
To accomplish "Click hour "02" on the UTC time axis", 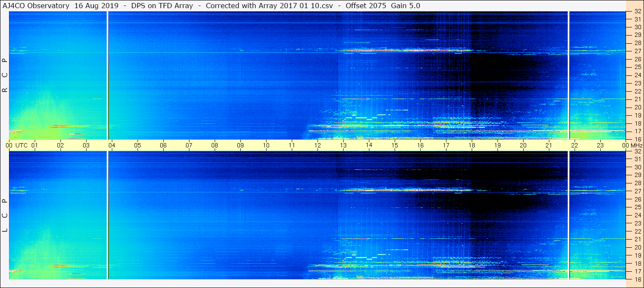I will [x=60, y=145].
